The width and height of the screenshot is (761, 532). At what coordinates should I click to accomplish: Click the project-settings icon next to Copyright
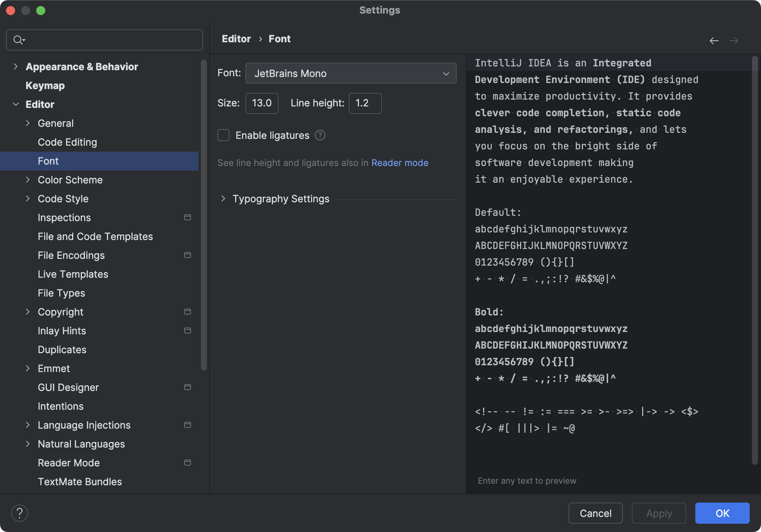(188, 312)
